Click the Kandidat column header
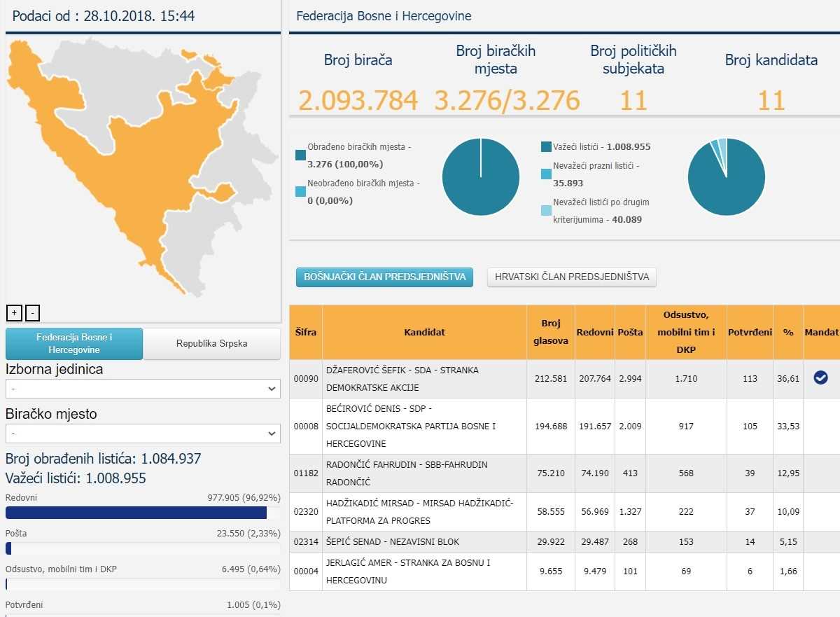This screenshot has width=840, height=617. tap(424, 332)
